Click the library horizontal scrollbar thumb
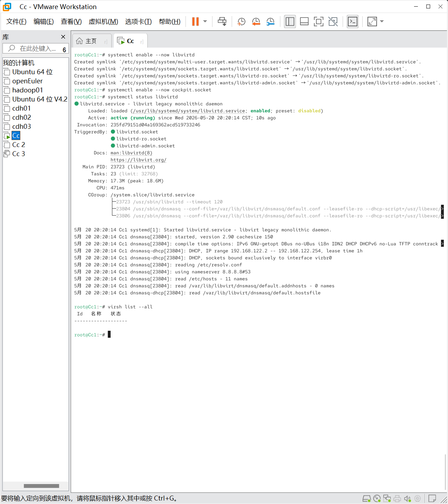448x504 pixels. coord(41,486)
